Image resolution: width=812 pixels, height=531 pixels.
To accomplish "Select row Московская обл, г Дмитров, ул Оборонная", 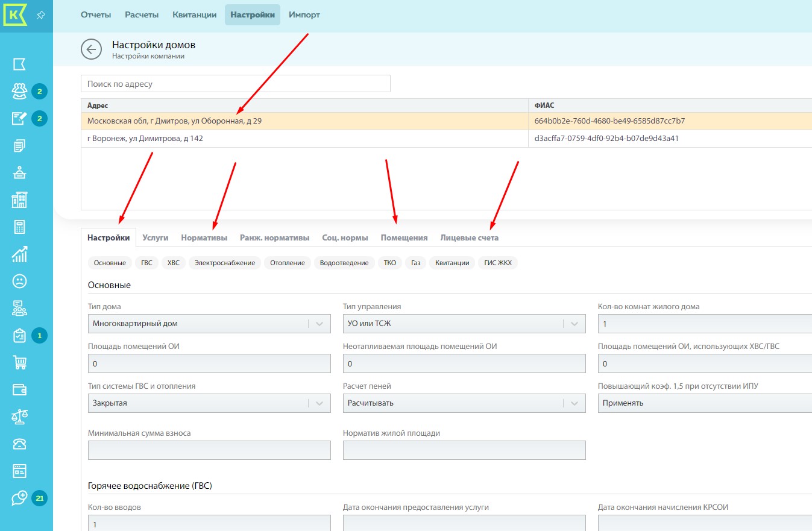I will tap(447, 121).
